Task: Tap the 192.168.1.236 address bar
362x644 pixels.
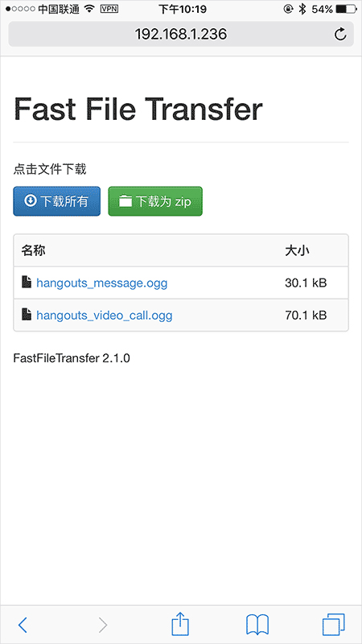Action: tap(181, 34)
